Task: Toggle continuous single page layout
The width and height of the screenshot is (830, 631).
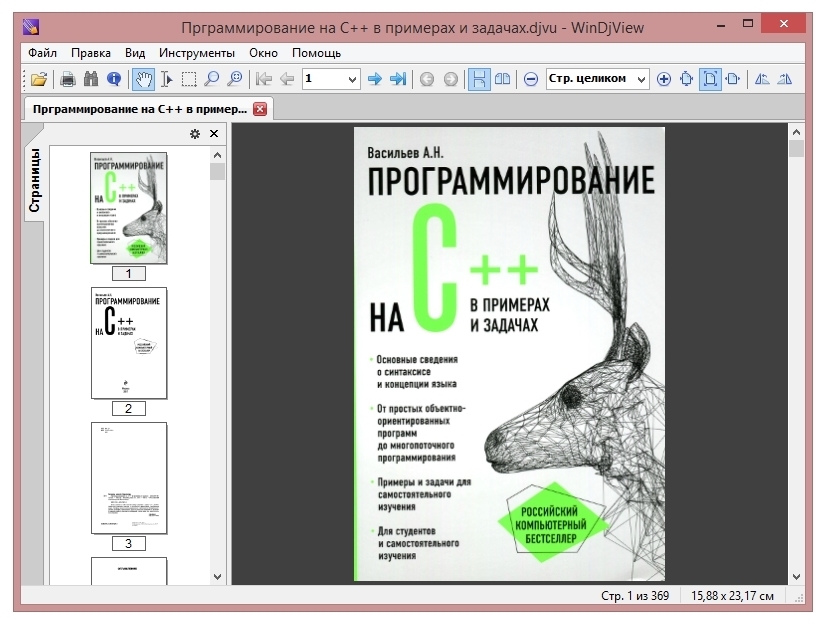Action: pos(480,79)
